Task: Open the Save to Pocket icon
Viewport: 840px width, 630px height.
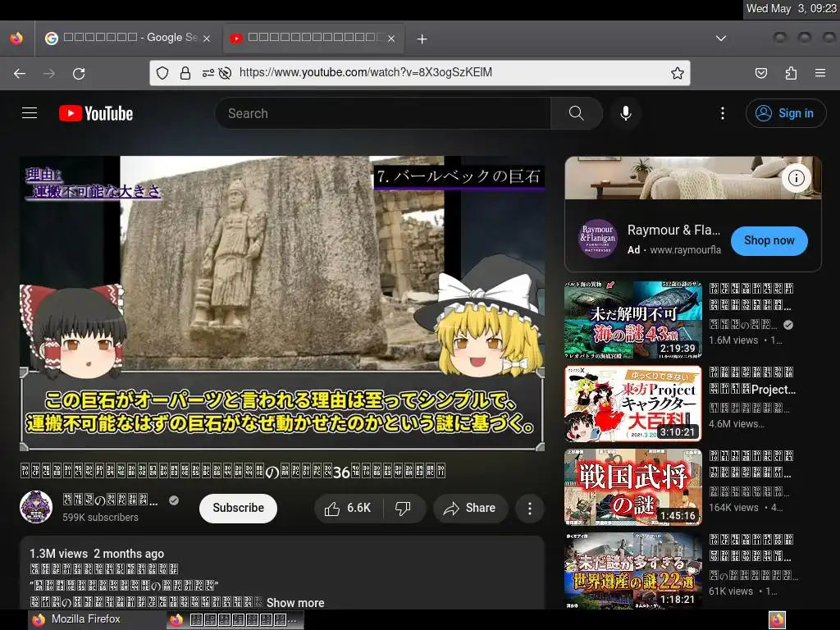Action: click(x=760, y=73)
